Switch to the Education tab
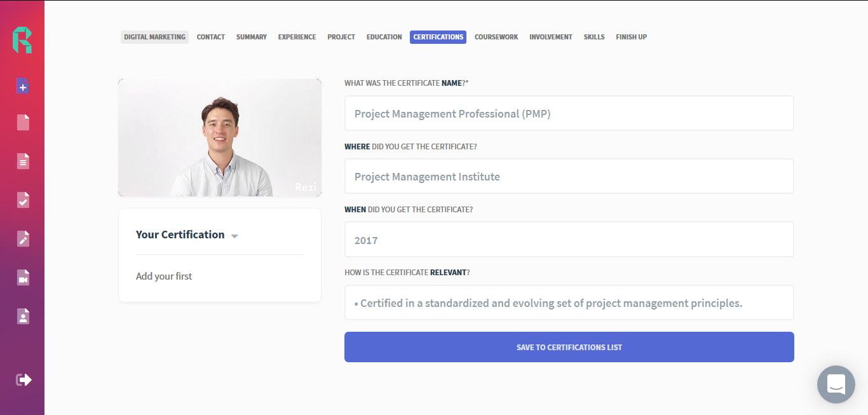 click(384, 37)
